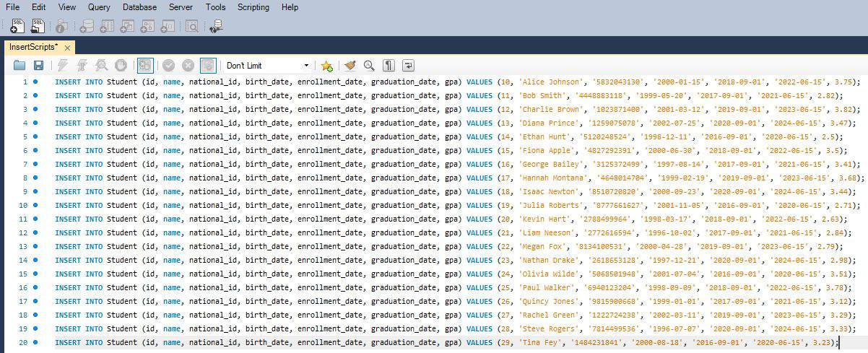Viewport: 868px width, 353px height.
Task: Open the Edit menu
Action: coord(38,7)
